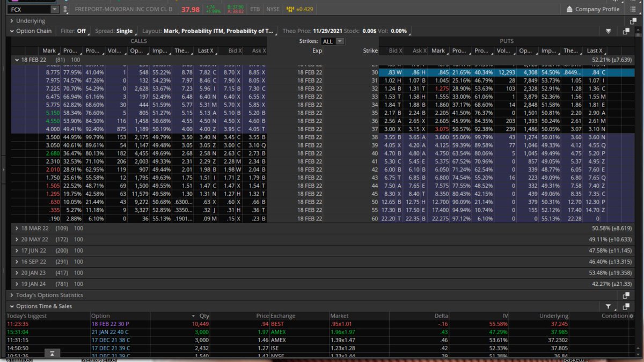
Task: Click the Stock 0.00$ adjustment field
Action: coord(370,31)
